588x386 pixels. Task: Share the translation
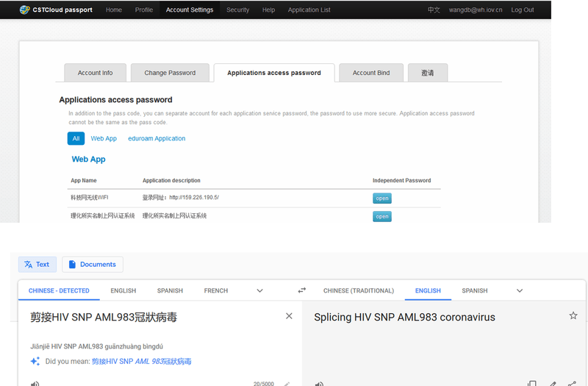(572, 383)
